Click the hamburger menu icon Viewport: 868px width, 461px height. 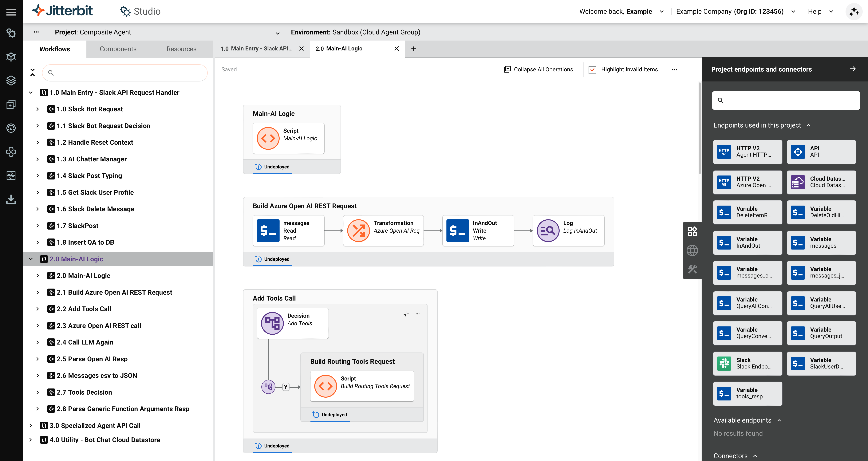(11, 12)
